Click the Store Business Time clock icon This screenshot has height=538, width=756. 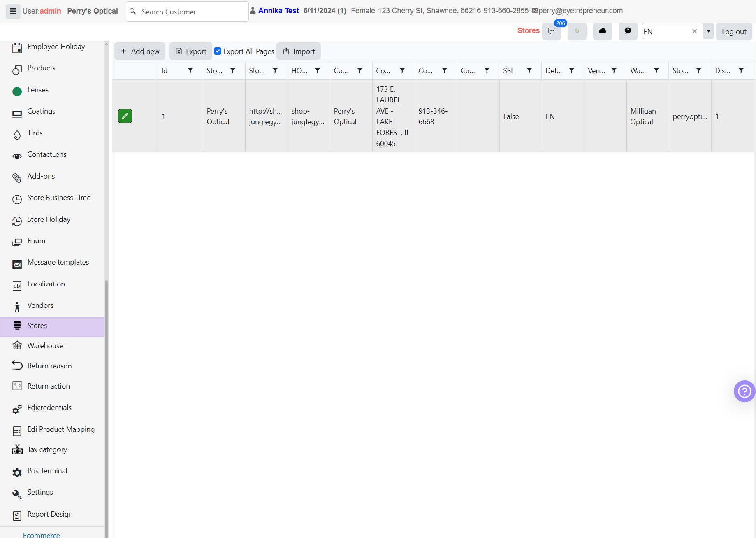[x=17, y=199]
